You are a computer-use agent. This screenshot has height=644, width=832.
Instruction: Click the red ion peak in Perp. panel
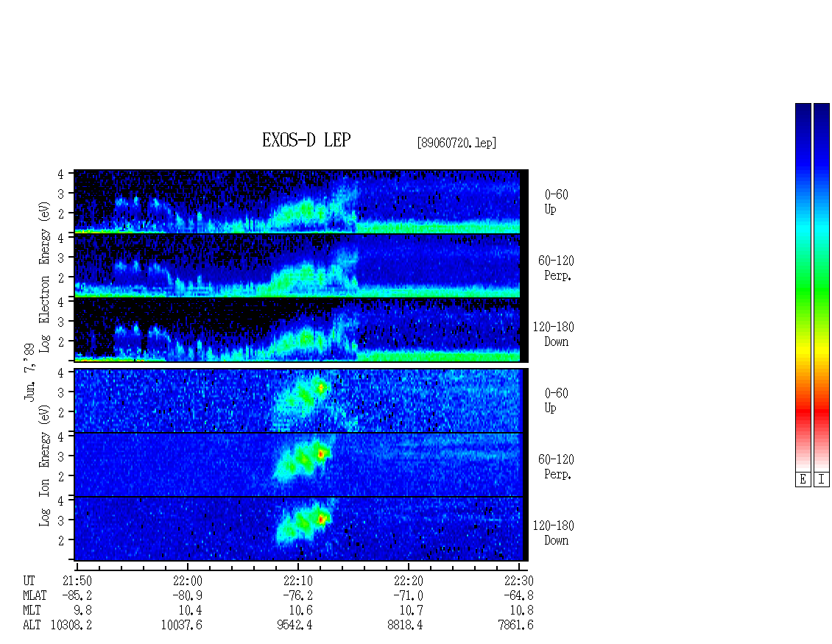click(x=321, y=454)
